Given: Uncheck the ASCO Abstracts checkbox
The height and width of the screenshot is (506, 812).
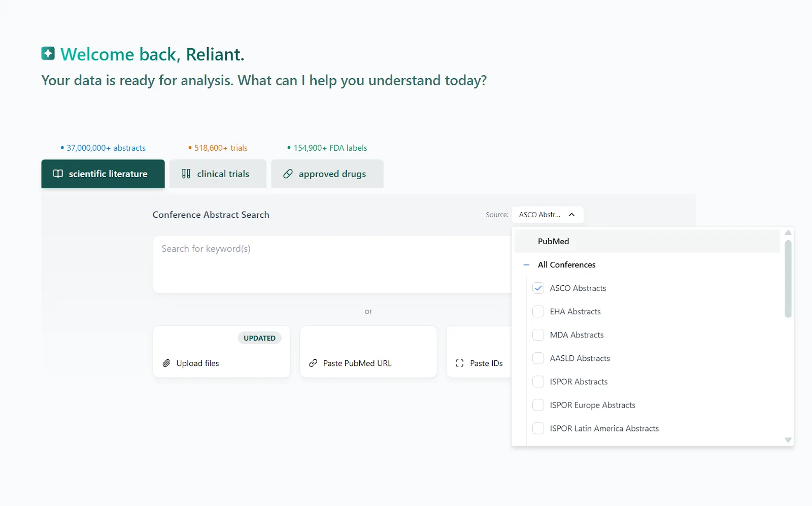Looking at the screenshot, I should (x=538, y=288).
